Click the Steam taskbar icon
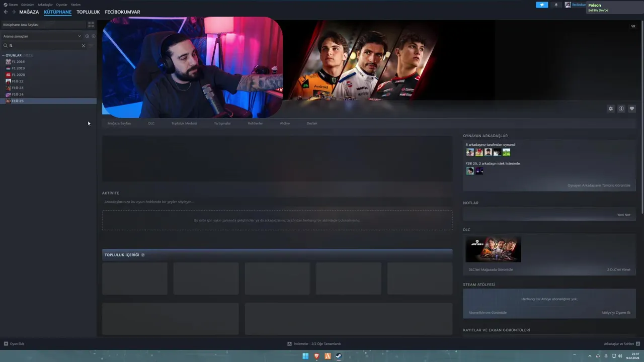Viewport: 644px width, 362px height. click(339, 356)
